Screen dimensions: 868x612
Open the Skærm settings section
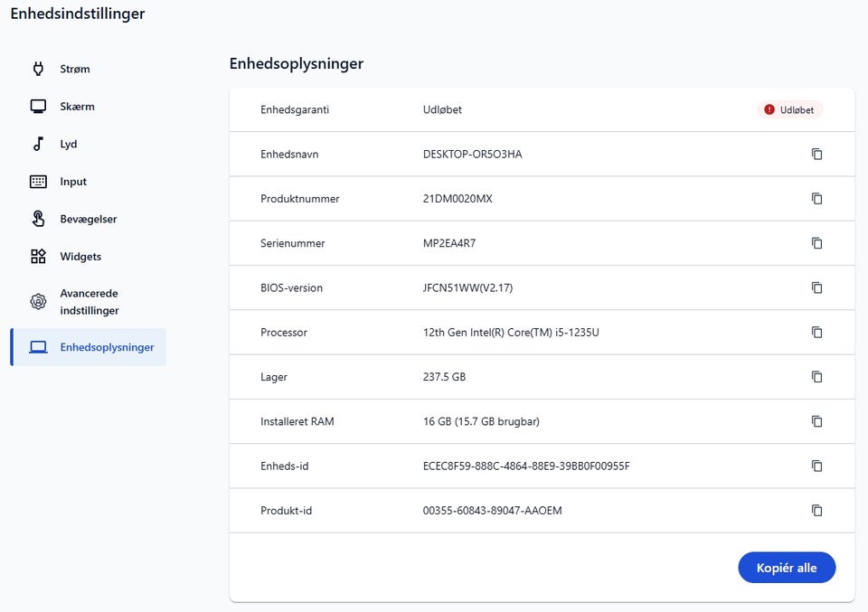(77, 107)
